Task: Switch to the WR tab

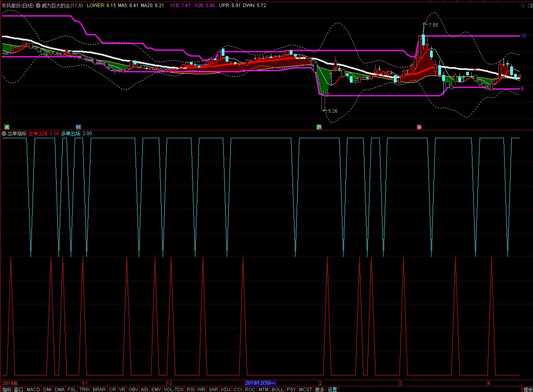Action: 202,389
